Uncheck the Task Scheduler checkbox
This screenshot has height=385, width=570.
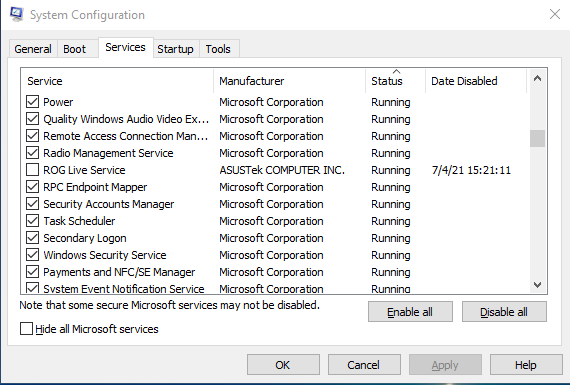point(32,221)
